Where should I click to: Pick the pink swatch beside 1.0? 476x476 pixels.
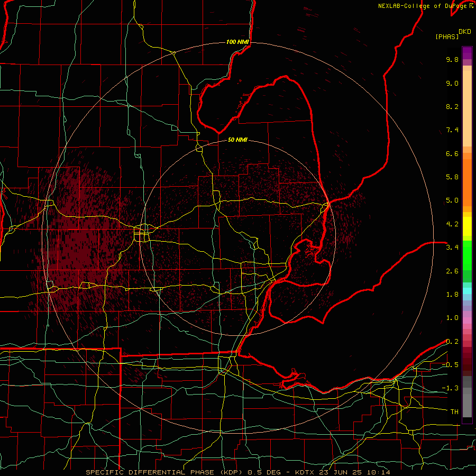tap(467, 321)
